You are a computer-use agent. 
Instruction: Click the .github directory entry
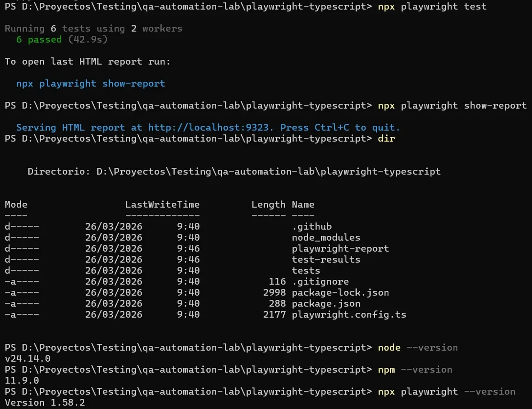pos(312,226)
